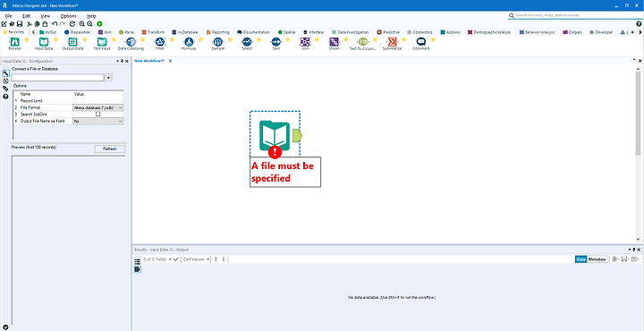Pick the Select tool icon
Image resolution: width=644 pixels, height=331 pixels.
(247, 42)
